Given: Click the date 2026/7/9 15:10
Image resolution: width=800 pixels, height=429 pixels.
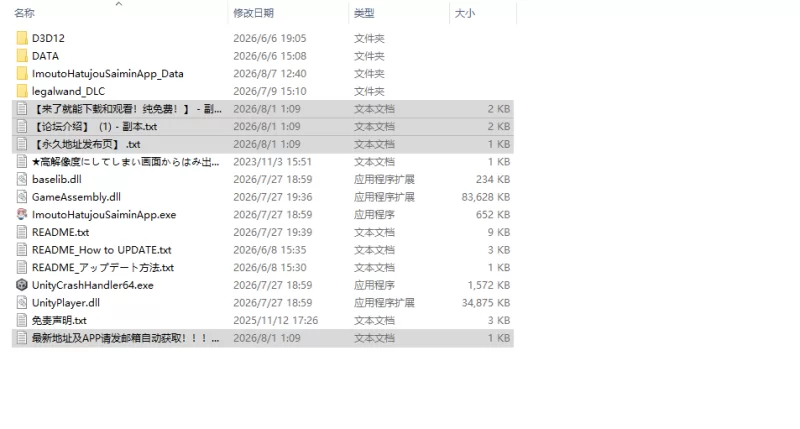Looking at the screenshot, I should tap(270, 91).
